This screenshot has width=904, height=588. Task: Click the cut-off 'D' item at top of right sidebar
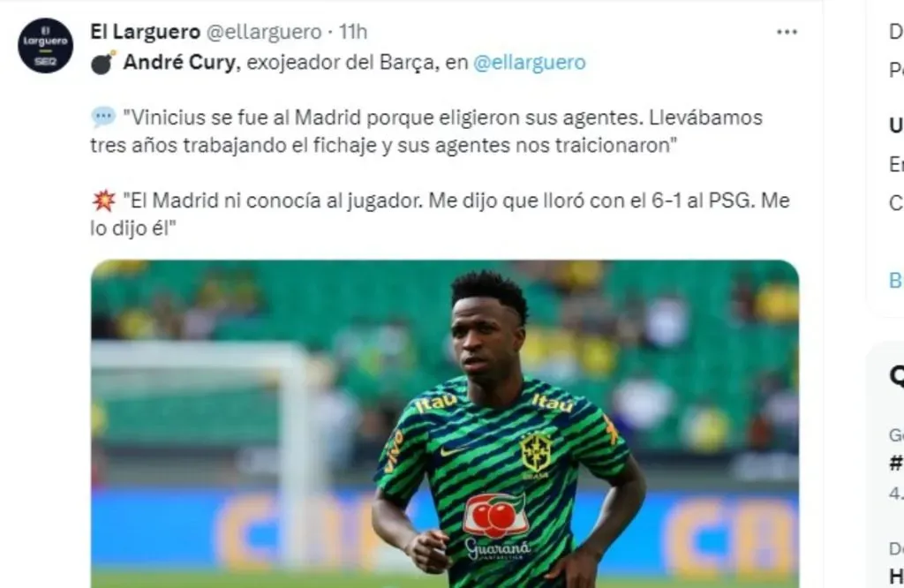click(x=897, y=32)
